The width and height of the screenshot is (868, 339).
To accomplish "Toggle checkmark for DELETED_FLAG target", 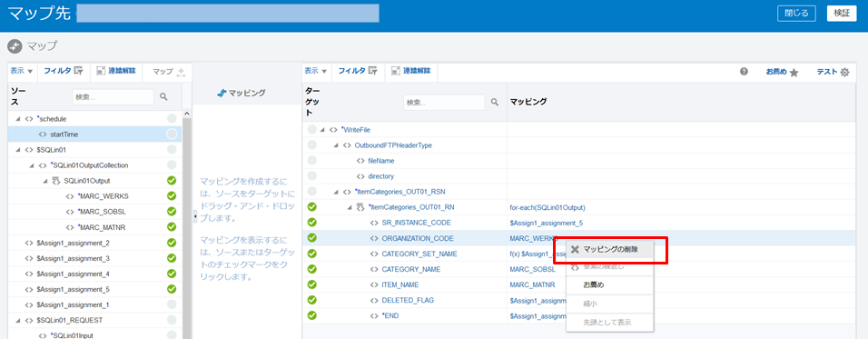I will pos(311,300).
